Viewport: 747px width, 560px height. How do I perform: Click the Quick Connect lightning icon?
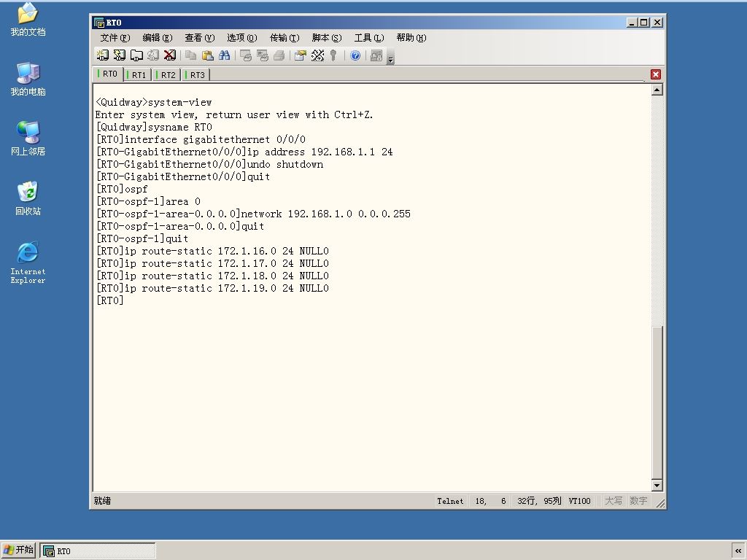coord(120,55)
